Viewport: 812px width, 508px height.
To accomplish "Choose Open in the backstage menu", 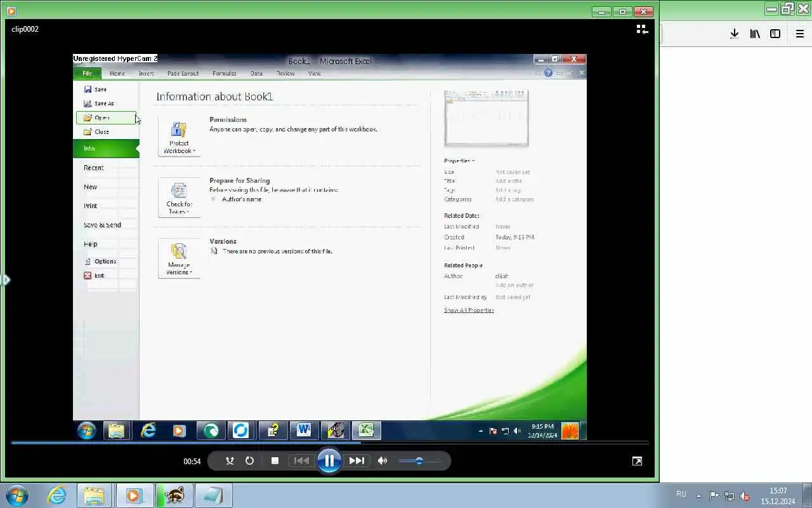I will [x=106, y=118].
